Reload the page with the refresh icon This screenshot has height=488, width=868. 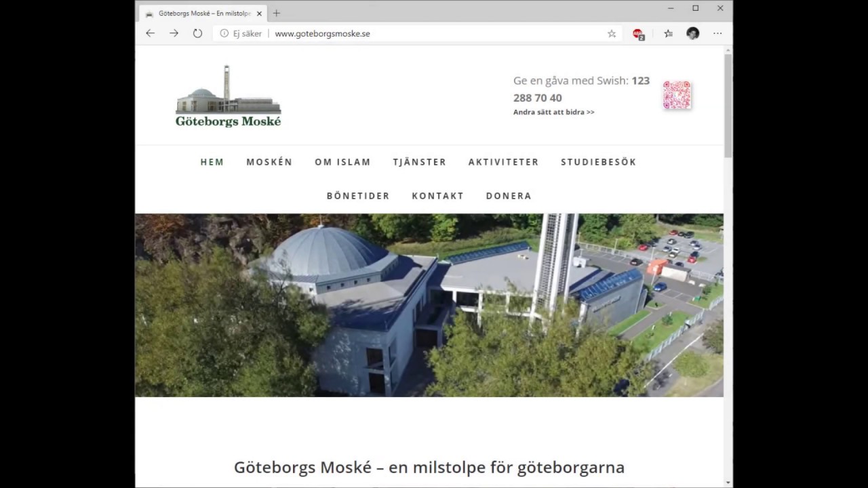[197, 33]
